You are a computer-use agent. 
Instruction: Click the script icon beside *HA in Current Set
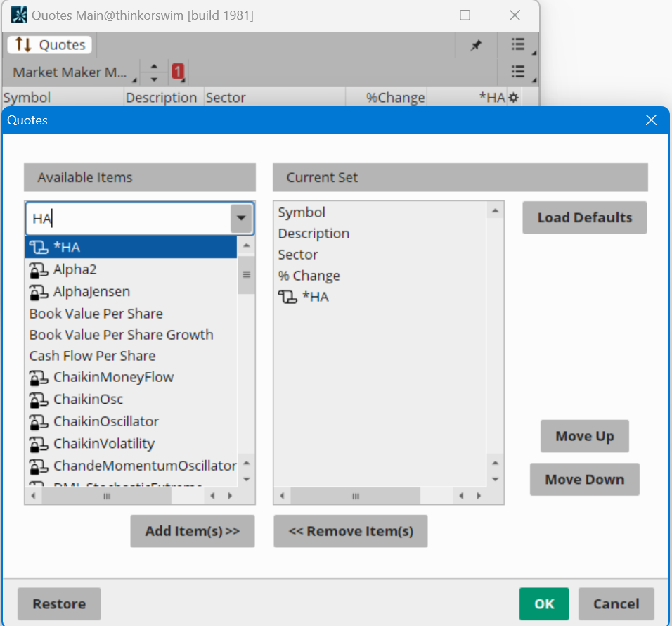(x=287, y=297)
